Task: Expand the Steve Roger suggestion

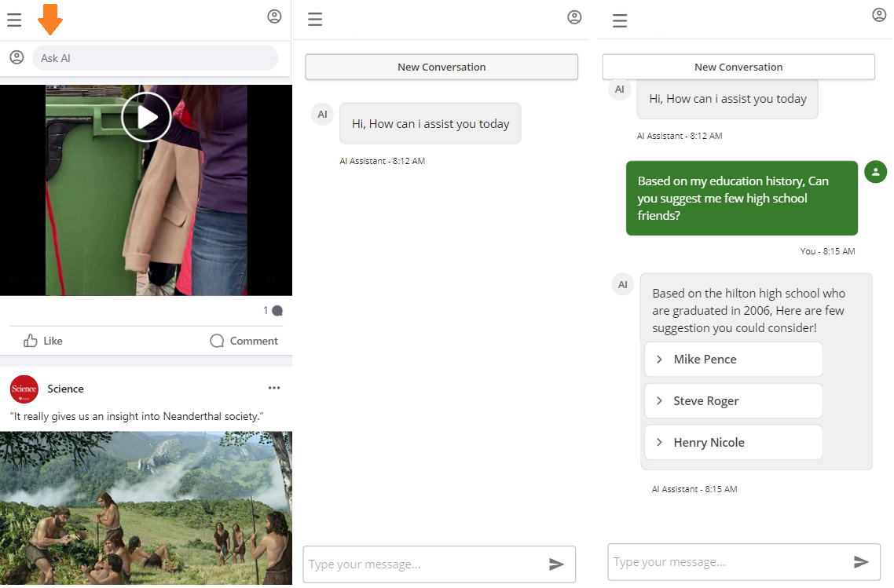Action: pos(732,401)
